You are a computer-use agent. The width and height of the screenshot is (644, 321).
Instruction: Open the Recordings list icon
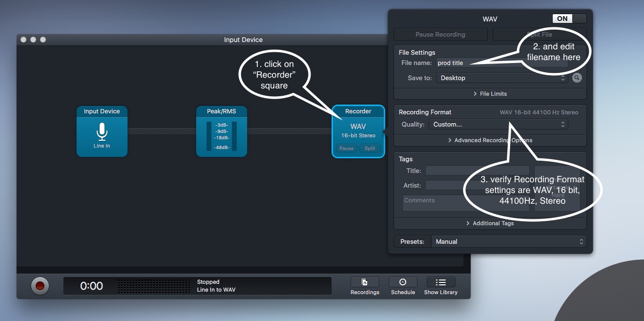tap(364, 282)
